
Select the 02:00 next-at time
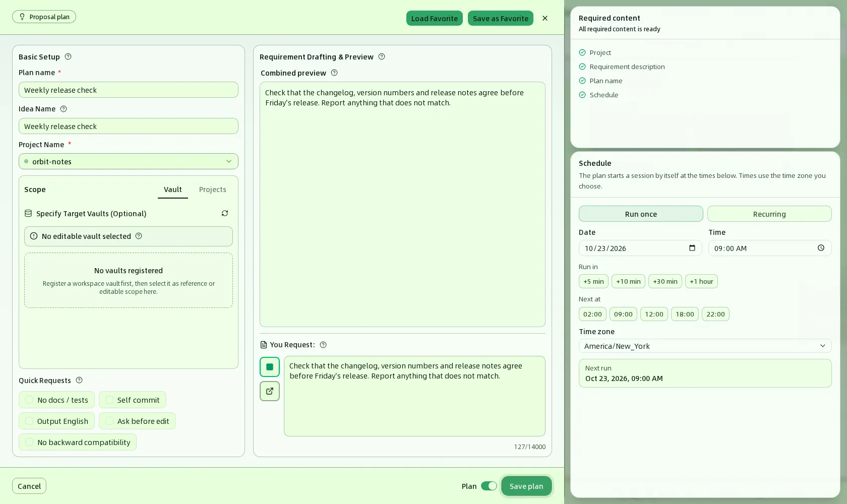(x=592, y=314)
